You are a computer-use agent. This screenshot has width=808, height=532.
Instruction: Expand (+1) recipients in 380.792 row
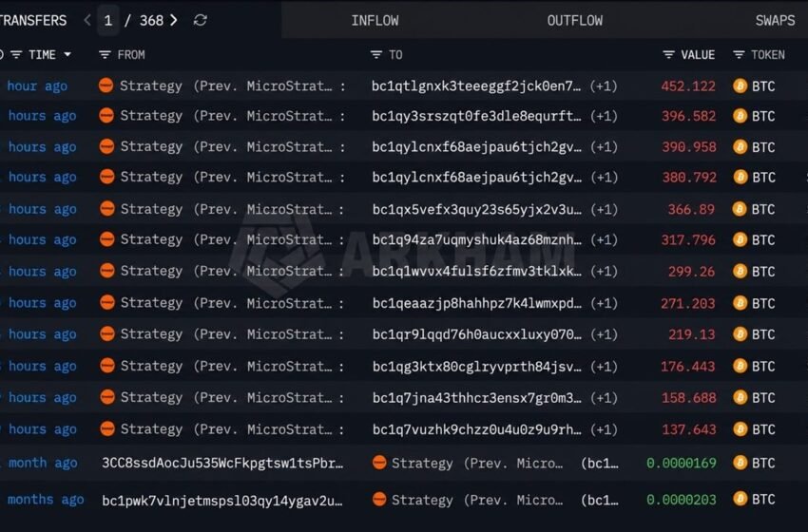(x=604, y=178)
